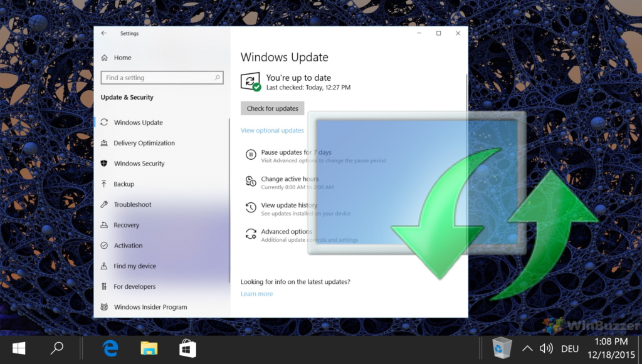Click the DEU language indicator

tap(570, 349)
